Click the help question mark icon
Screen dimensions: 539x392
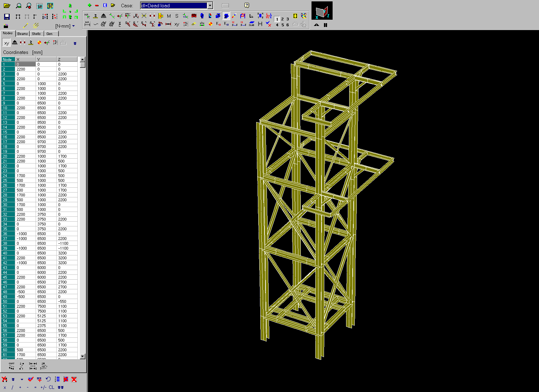pos(247,5)
